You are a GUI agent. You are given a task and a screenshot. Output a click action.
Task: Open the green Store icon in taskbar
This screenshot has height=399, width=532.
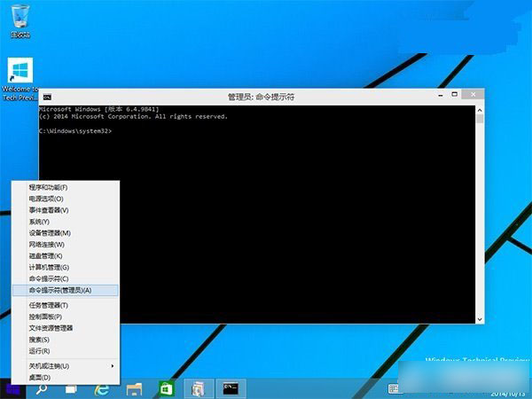click(x=165, y=388)
